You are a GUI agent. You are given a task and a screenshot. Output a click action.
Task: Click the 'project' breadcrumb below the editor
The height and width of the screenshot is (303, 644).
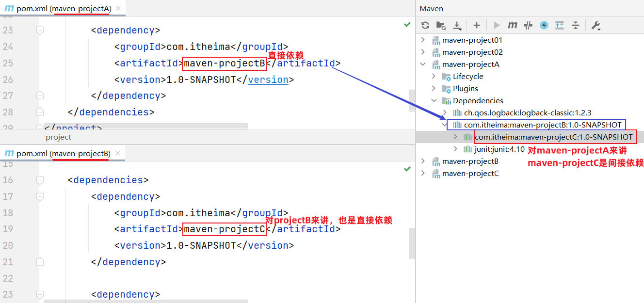[59, 137]
